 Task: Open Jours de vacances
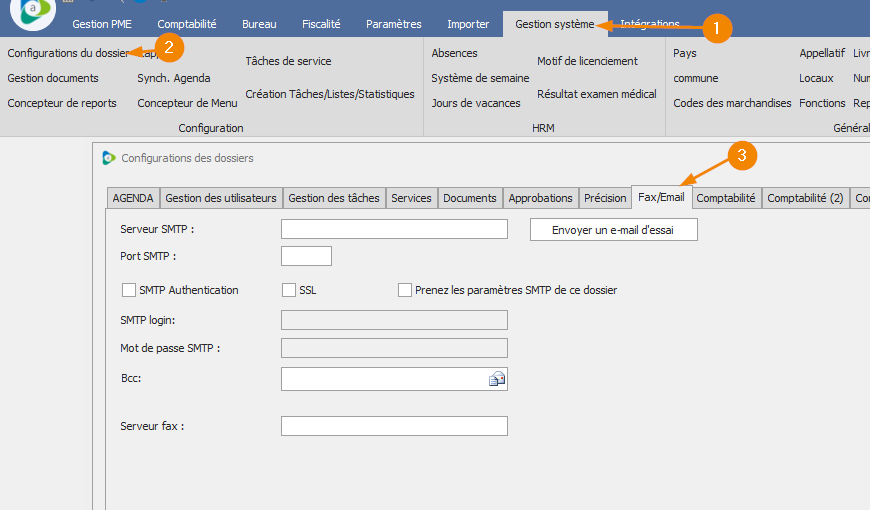[476, 103]
